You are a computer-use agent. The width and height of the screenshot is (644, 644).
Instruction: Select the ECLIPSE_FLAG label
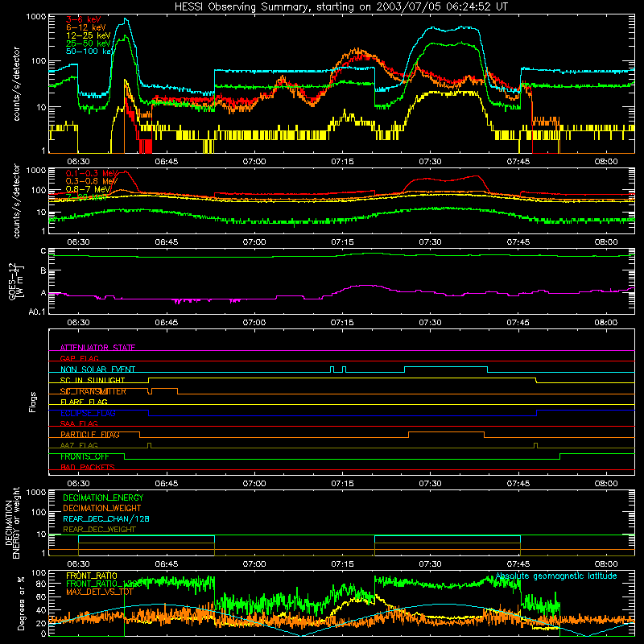88,413
